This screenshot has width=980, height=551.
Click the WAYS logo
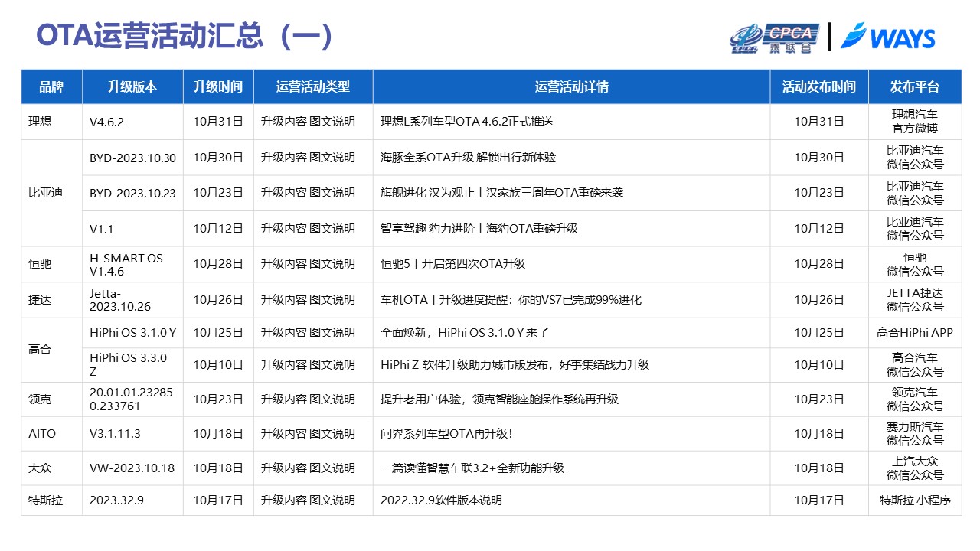coord(888,37)
